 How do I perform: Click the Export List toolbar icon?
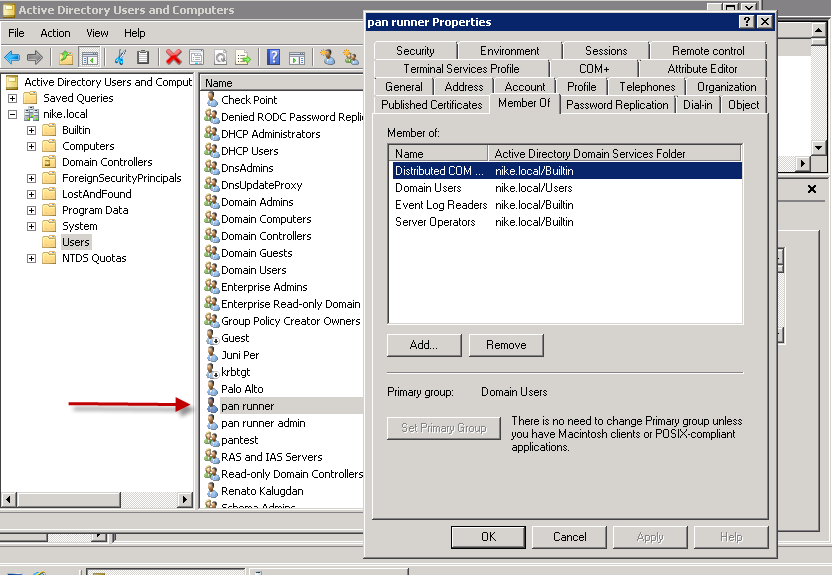coord(243,58)
